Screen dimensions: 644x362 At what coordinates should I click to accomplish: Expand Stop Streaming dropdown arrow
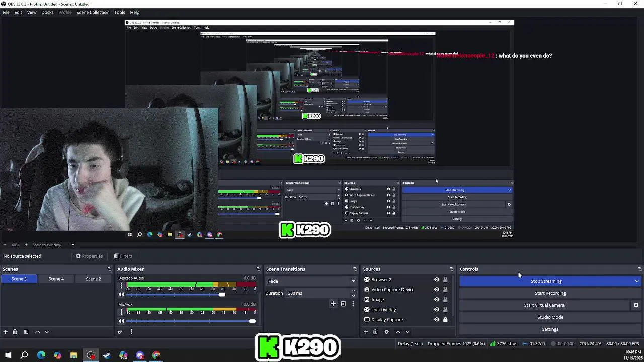[x=637, y=281]
